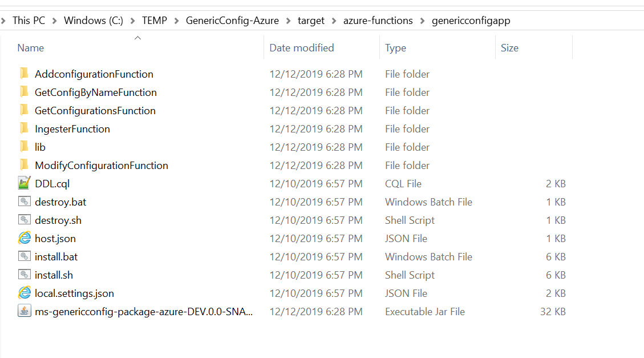Click the IngesterFunction folder icon
This screenshot has width=644, height=358.
24,128
